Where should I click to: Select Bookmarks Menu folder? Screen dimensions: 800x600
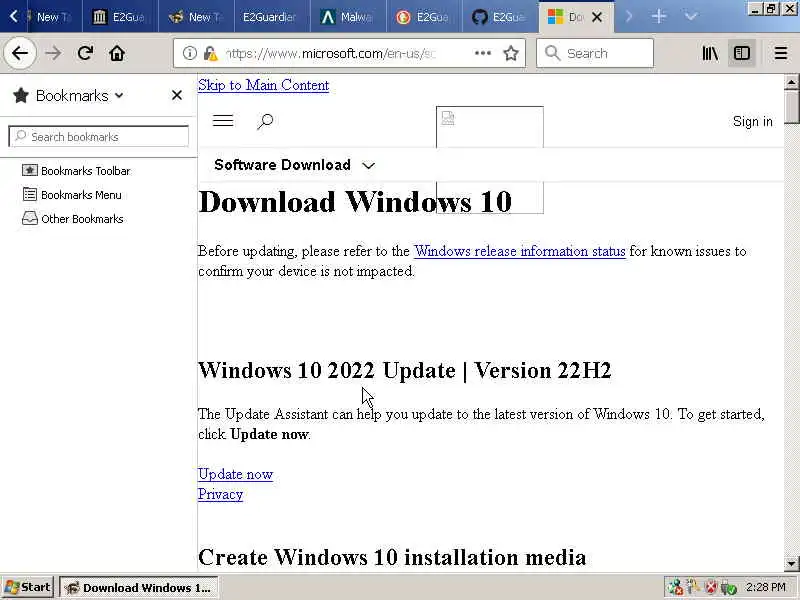pyautogui.click(x=72, y=195)
